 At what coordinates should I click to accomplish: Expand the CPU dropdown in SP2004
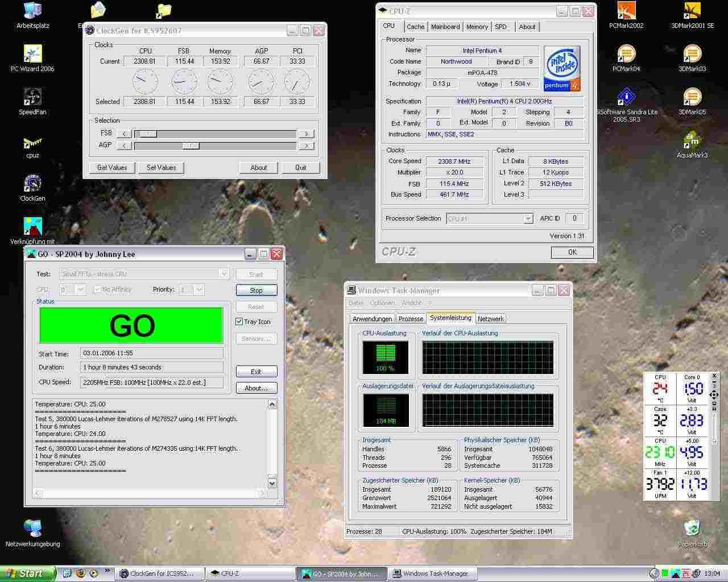tap(80, 289)
